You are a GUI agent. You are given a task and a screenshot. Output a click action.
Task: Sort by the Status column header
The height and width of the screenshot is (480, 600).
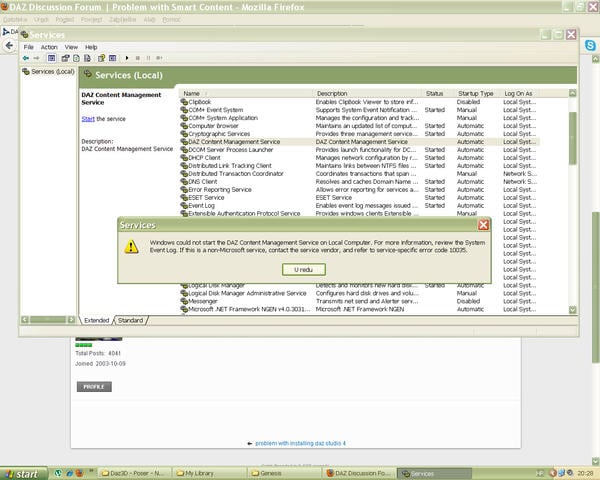click(438, 93)
